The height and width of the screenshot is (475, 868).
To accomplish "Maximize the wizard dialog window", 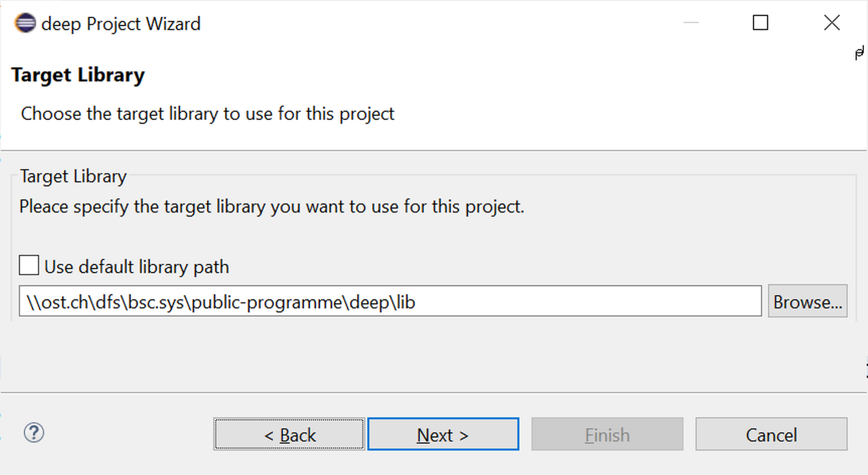I will (760, 23).
